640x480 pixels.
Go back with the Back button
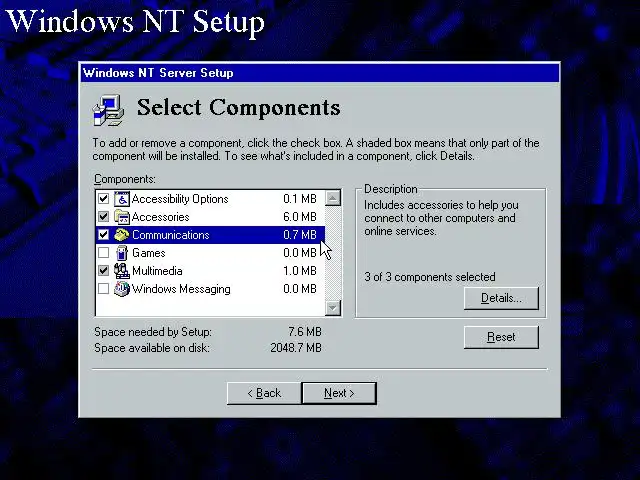click(264, 393)
